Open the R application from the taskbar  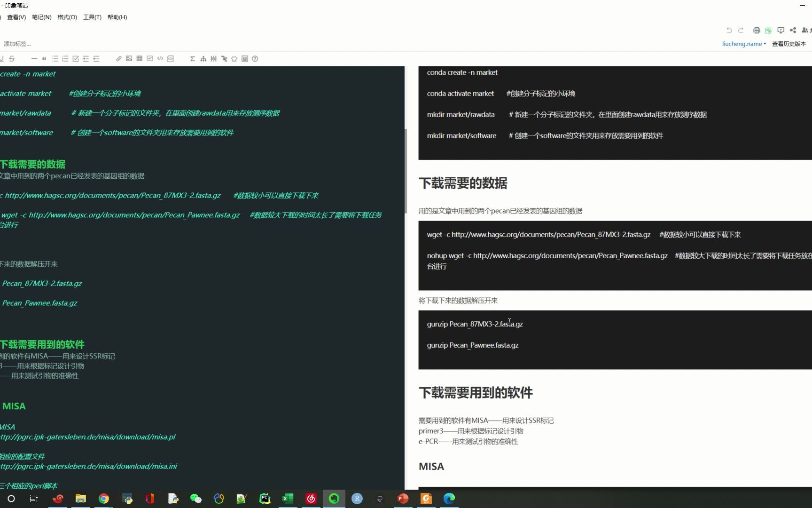(357, 499)
